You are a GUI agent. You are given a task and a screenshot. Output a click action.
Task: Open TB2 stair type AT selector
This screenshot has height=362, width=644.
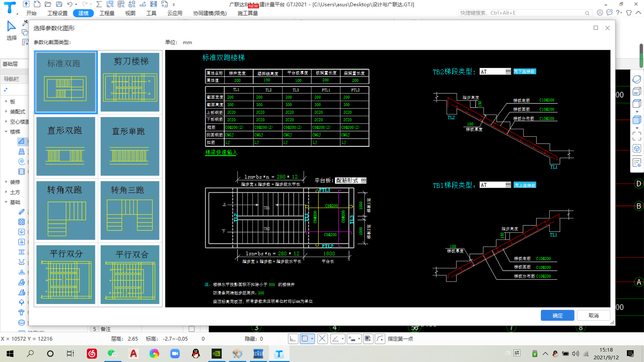(508, 71)
